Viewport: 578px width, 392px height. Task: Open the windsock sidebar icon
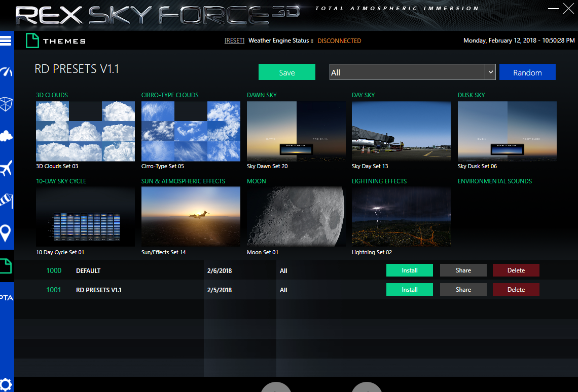[7, 201]
